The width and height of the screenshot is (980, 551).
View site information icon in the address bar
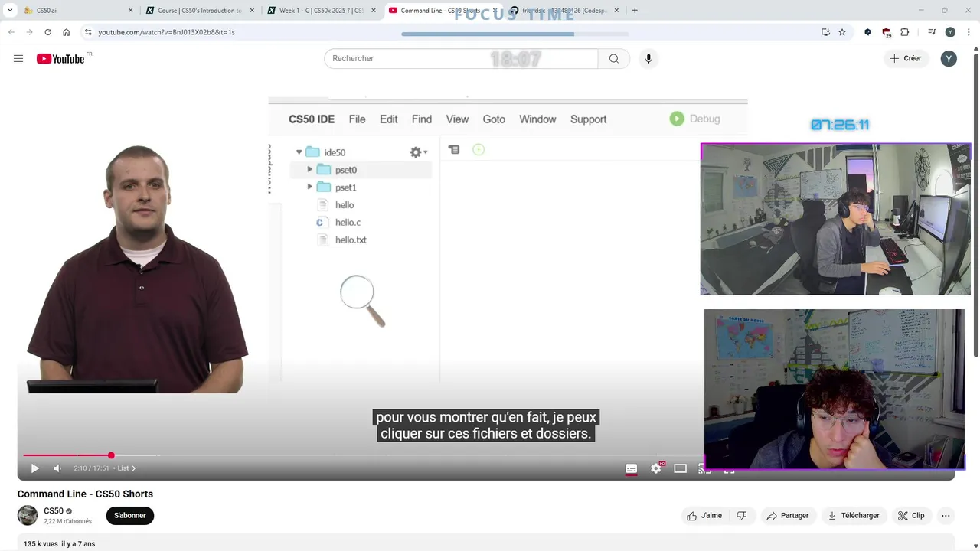pos(88,32)
